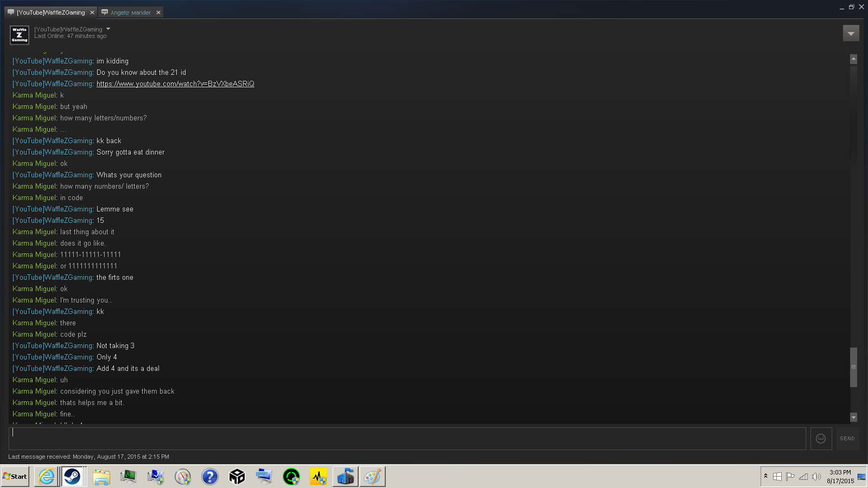Show hidden system tray icons
The image size is (868, 488).
(765, 476)
